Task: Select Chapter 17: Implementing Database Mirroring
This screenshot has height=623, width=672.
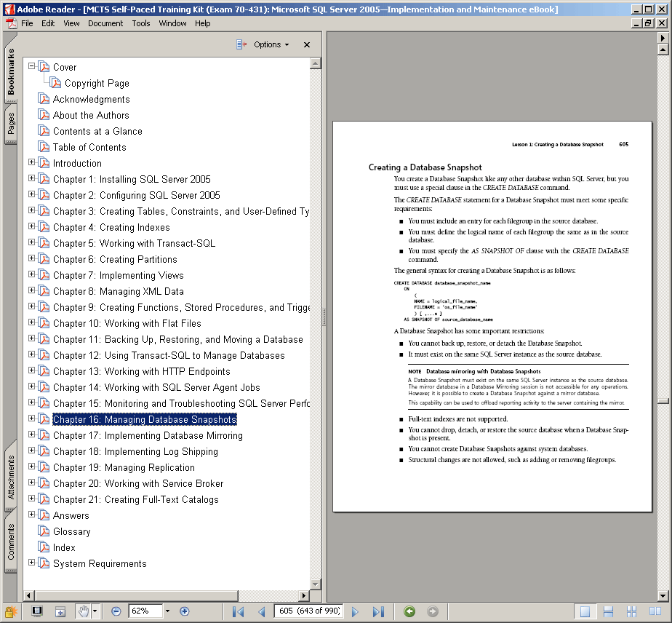Action: point(148,436)
